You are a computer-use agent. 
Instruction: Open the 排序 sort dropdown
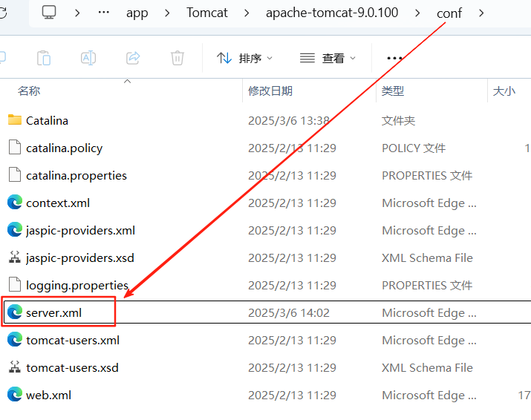[244, 58]
